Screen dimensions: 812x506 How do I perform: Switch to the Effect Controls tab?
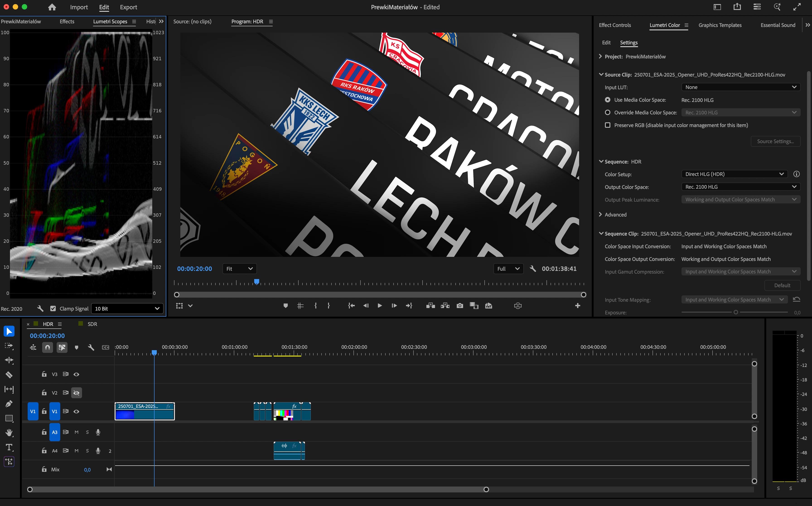pyautogui.click(x=614, y=25)
